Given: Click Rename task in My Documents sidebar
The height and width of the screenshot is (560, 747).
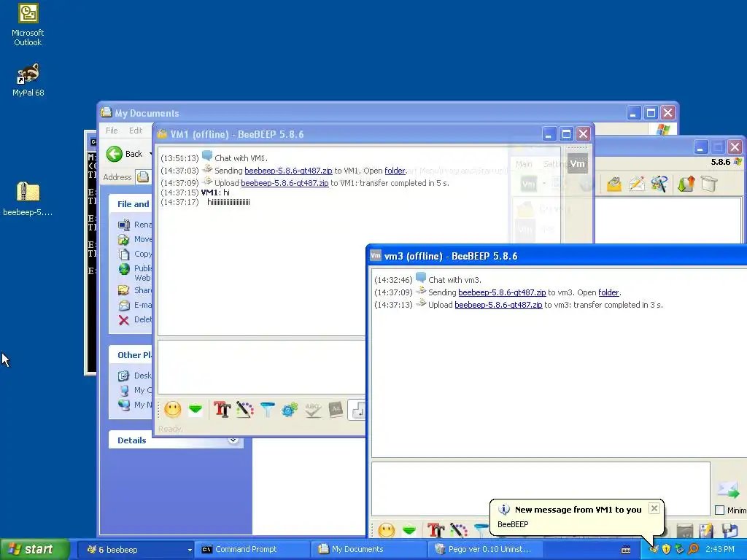Looking at the screenshot, I should coord(136,225).
